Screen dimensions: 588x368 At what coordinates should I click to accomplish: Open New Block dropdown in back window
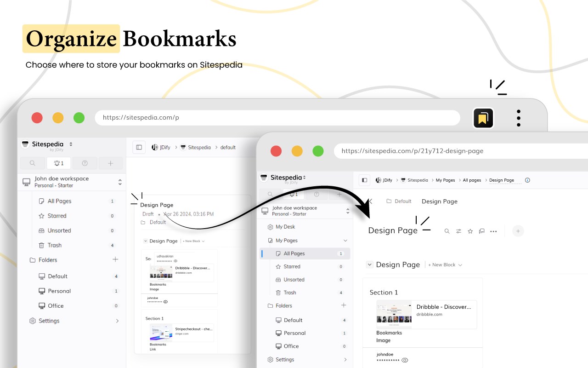pyautogui.click(x=193, y=241)
